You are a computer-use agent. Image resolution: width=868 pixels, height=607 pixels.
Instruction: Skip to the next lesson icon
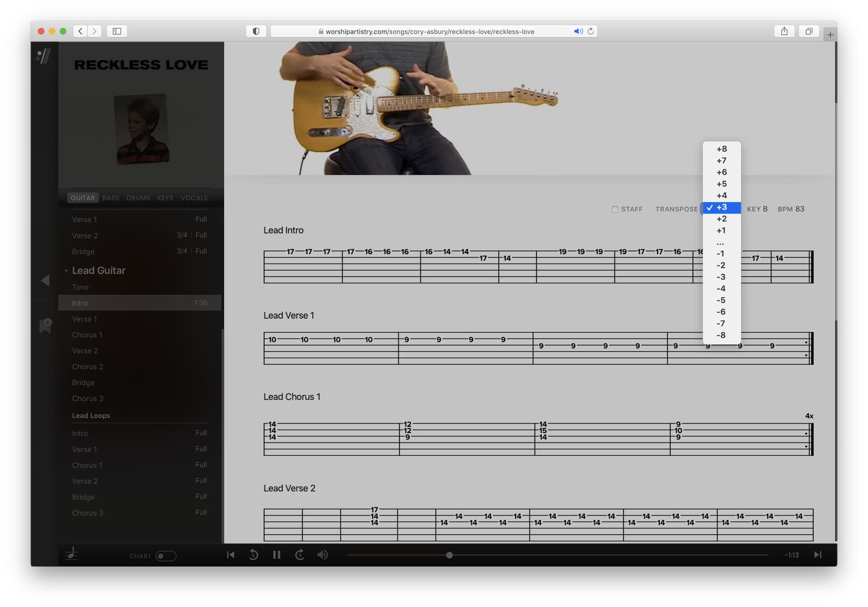point(818,555)
